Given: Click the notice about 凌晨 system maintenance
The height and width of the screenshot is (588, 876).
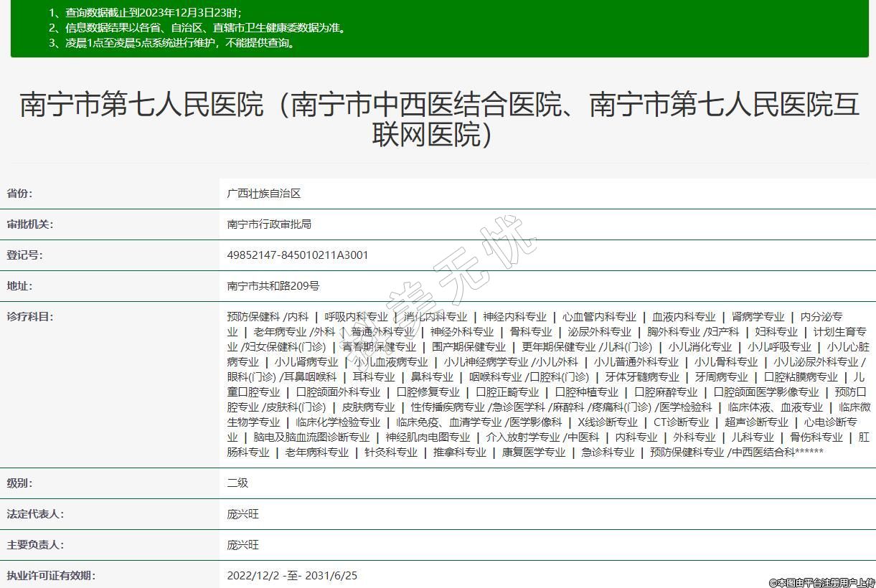Looking at the screenshot, I should tap(172, 43).
